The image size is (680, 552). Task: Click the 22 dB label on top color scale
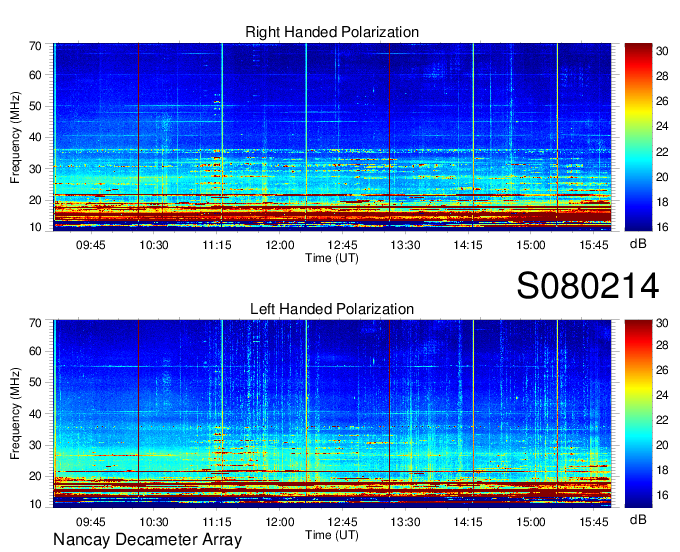(662, 152)
